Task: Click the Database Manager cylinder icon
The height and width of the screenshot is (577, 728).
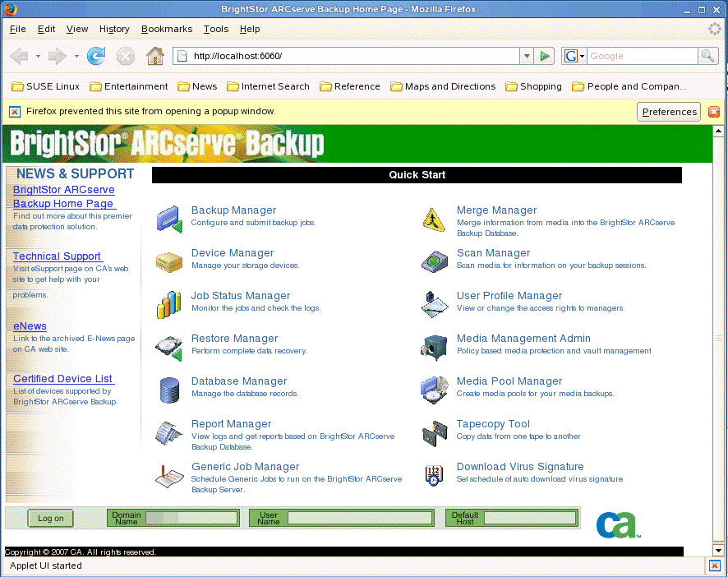Action: 169,390
